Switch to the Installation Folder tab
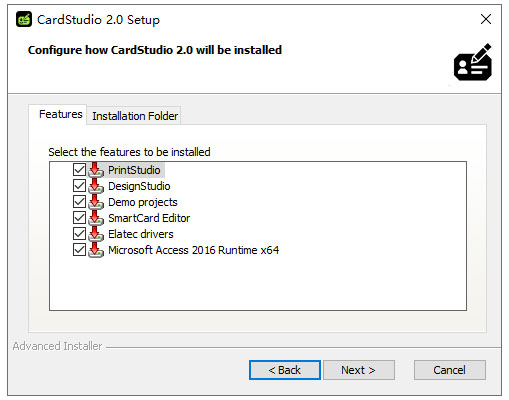This screenshot has height=400, width=509. [135, 116]
